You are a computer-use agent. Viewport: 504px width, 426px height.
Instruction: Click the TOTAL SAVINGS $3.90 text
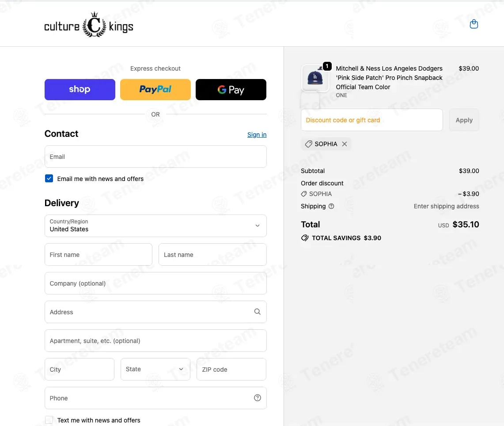click(346, 238)
